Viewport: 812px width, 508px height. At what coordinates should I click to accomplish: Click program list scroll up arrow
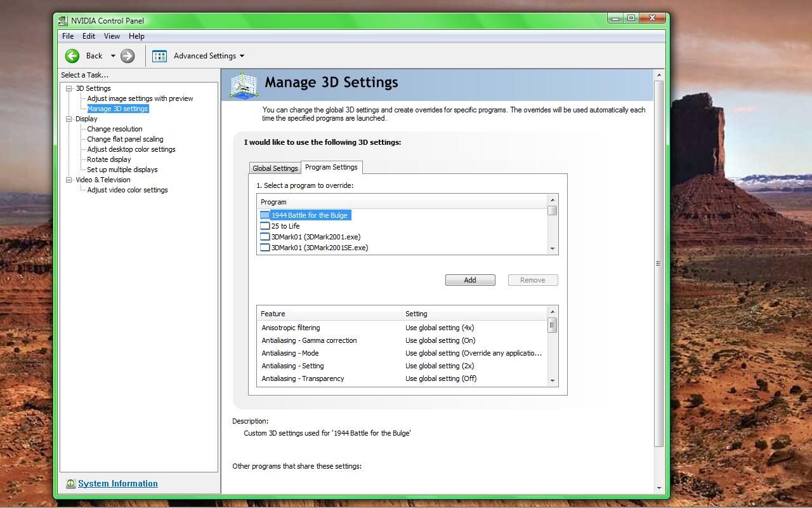pyautogui.click(x=553, y=200)
